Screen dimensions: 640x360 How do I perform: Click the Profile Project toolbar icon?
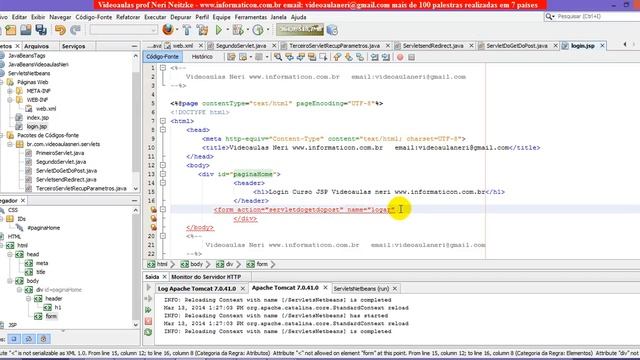tap(258, 30)
